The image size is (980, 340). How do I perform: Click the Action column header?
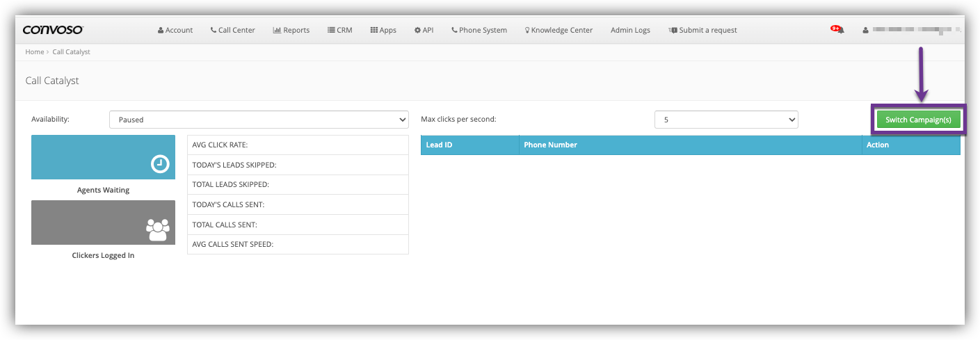[x=911, y=145]
